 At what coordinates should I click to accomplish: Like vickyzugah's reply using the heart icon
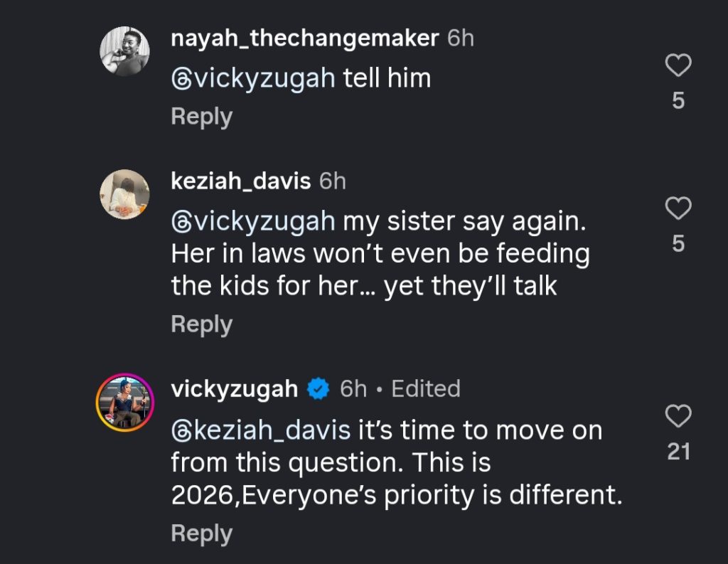pos(678,415)
